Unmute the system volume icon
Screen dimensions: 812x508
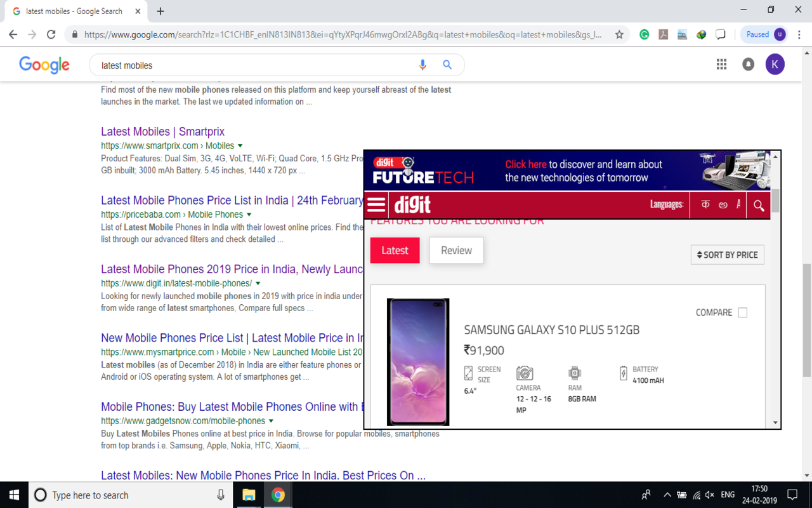click(710, 495)
